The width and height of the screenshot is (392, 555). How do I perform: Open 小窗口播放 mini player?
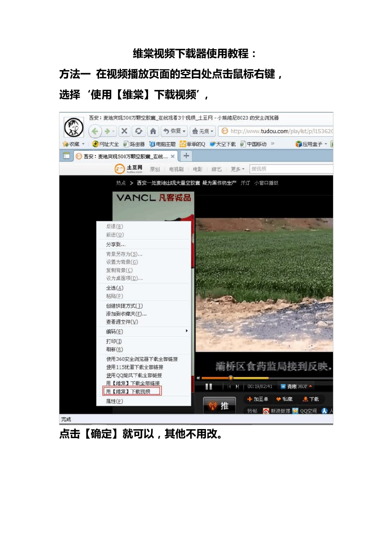click(266, 183)
